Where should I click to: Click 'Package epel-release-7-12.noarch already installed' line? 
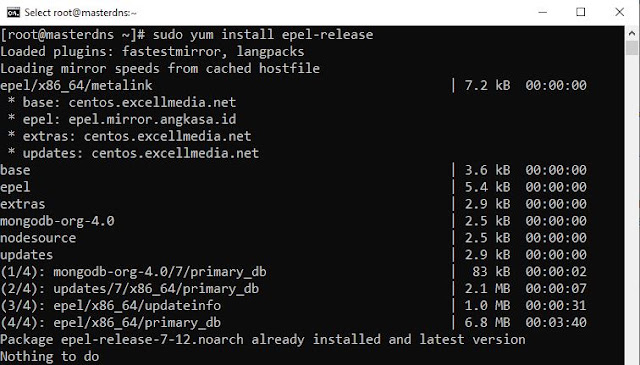click(x=263, y=340)
